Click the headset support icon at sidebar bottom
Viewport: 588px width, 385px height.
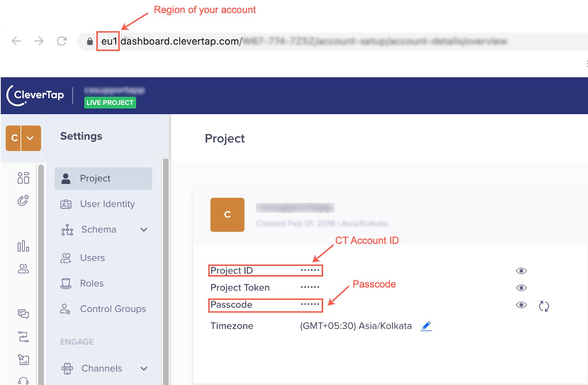[23, 380]
